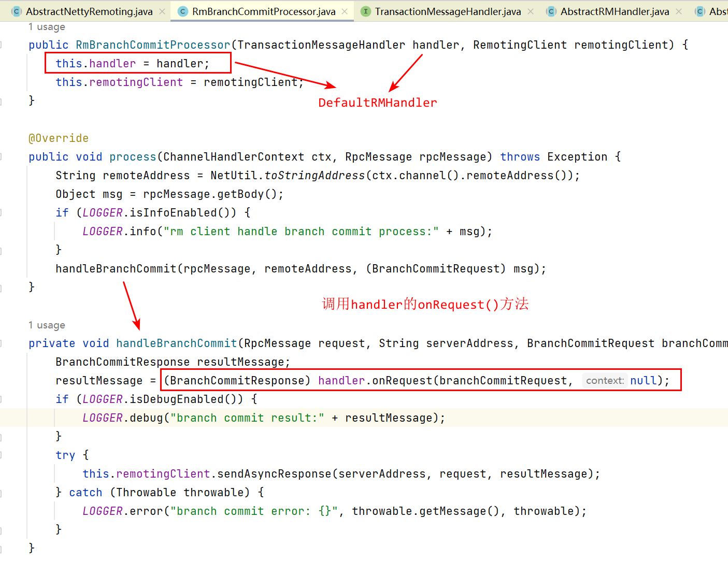Image resolution: width=728 pixels, height=561 pixels.
Task: Click the class icon of RmBranchCommitProcessor.java tab
Action: click(x=183, y=11)
